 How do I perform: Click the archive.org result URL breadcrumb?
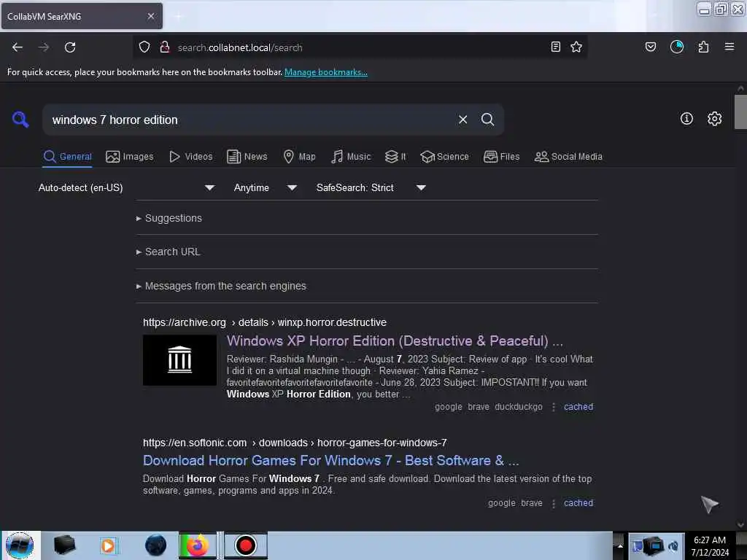pos(265,322)
